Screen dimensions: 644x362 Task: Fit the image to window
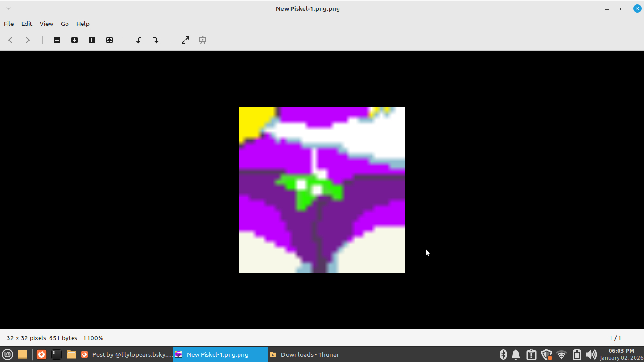(x=109, y=40)
